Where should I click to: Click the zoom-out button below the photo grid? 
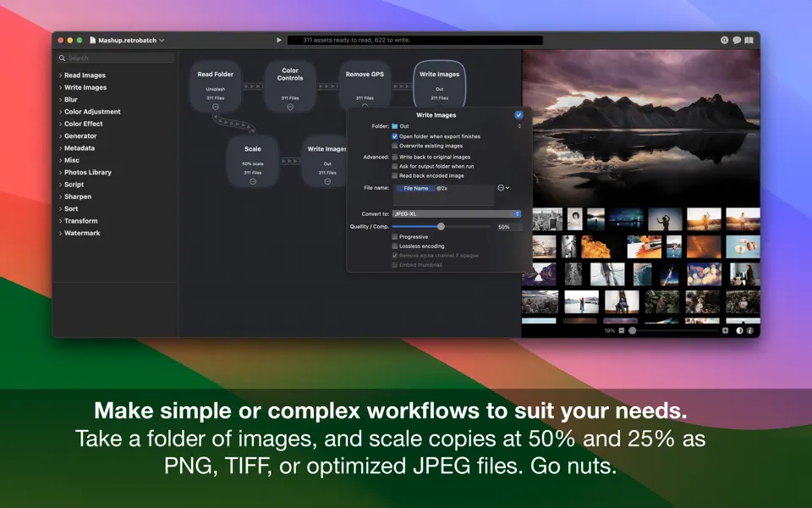[x=620, y=332]
